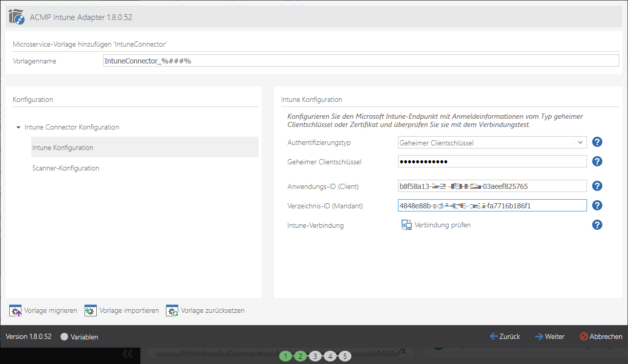Open the Scanner-Konfiguration section
628x364 pixels.
(66, 168)
